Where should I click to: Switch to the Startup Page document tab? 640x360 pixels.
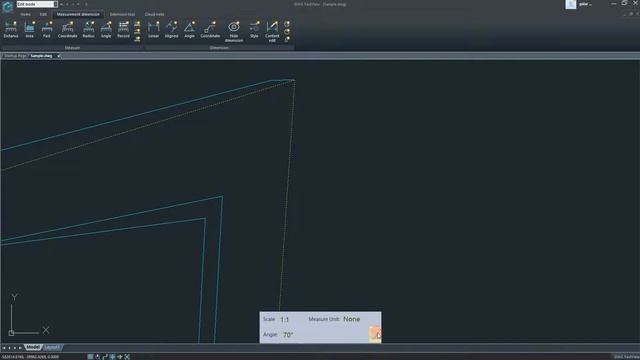click(15, 56)
